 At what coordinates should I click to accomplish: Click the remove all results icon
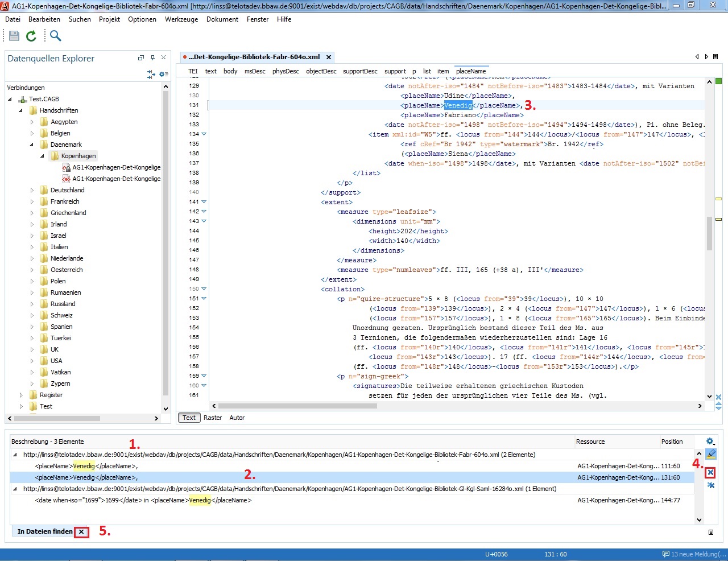(x=710, y=485)
